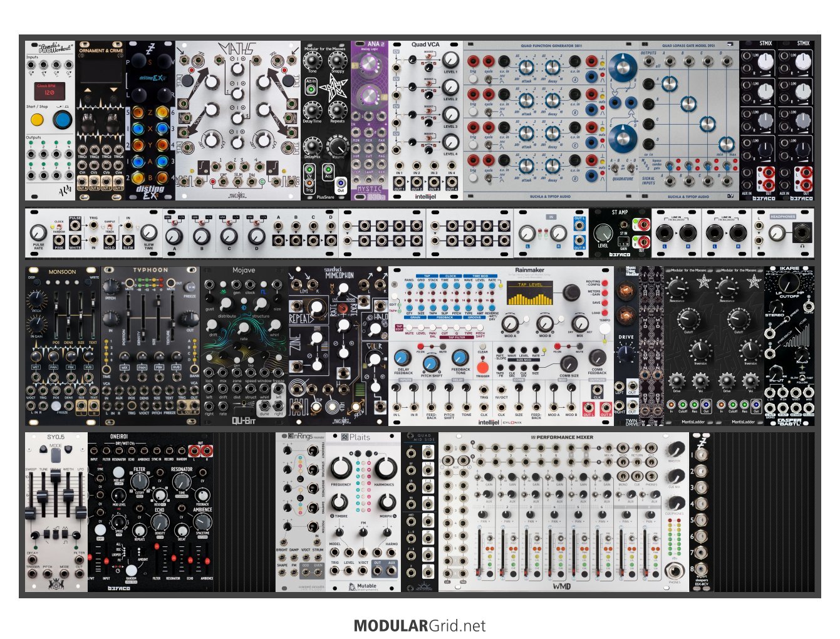Adjust the Headphones module volume knob
The image size is (840, 639).
pos(777,233)
